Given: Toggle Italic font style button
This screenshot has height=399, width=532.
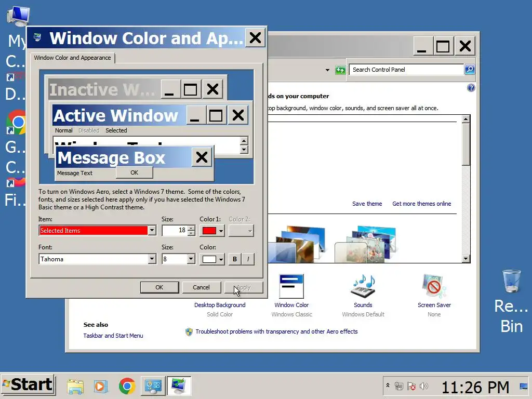Looking at the screenshot, I should (x=248, y=259).
